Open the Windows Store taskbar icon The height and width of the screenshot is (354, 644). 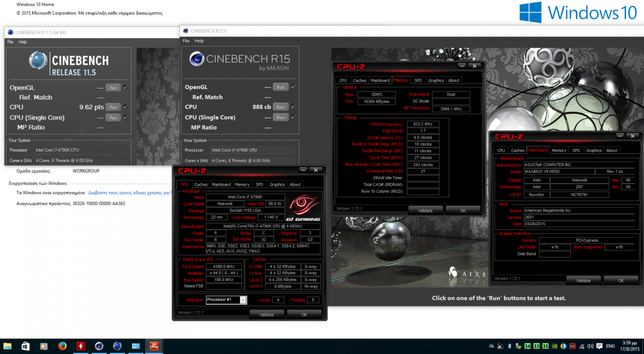point(25,346)
